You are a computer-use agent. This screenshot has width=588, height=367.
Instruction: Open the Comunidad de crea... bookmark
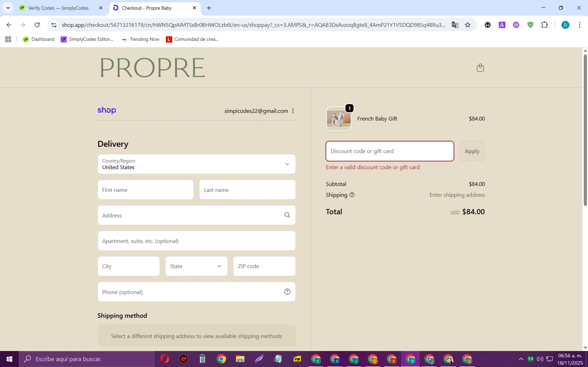coord(192,39)
